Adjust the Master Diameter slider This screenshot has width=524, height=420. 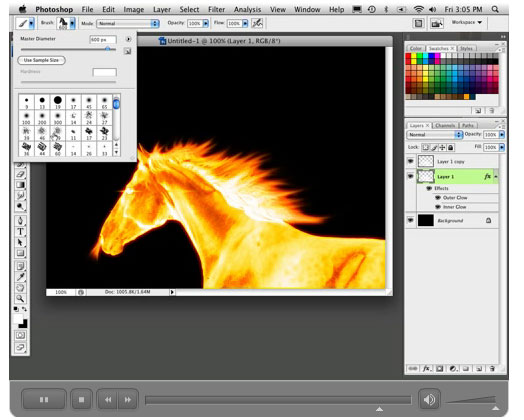click(x=108, y=49)
